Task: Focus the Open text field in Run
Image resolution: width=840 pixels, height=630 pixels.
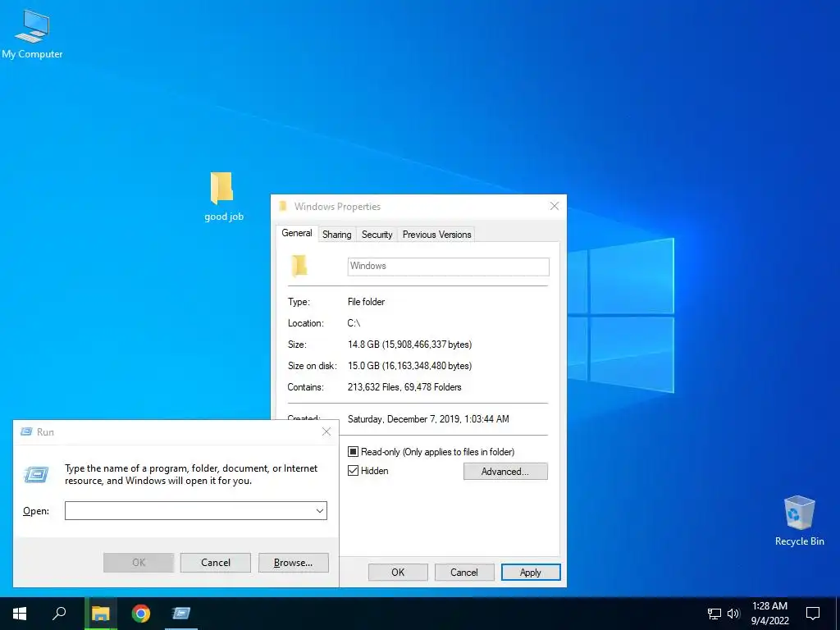Action: [x=195, y=510]
